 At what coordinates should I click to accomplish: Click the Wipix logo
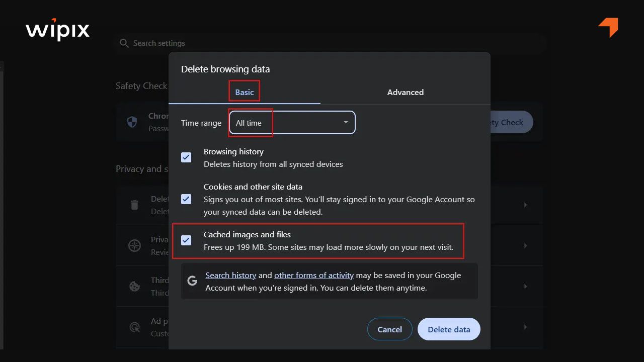[x=57, y=30]
